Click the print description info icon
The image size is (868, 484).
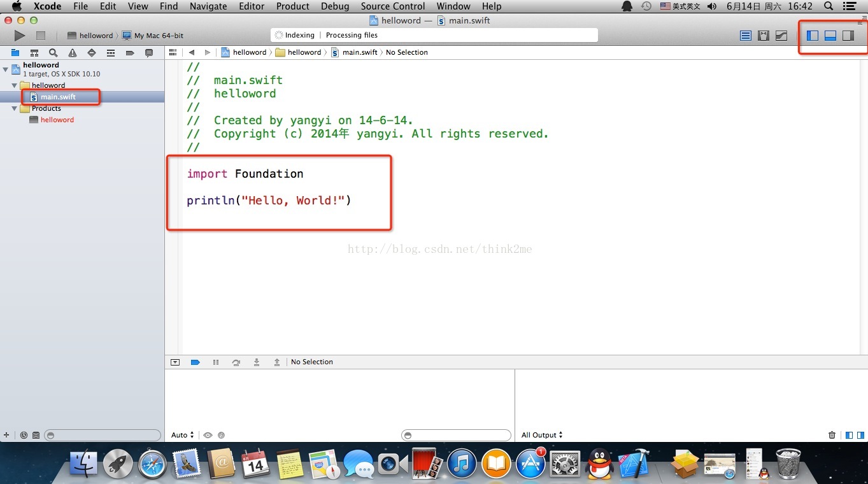point(221,435)
